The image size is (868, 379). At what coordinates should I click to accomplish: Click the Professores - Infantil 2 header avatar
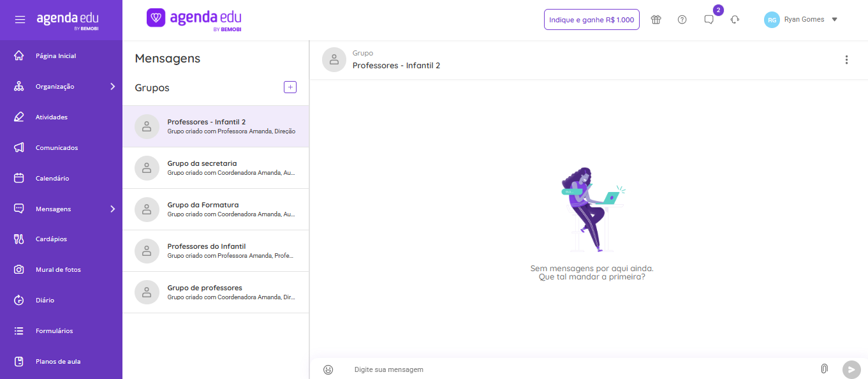coord(334,59)
